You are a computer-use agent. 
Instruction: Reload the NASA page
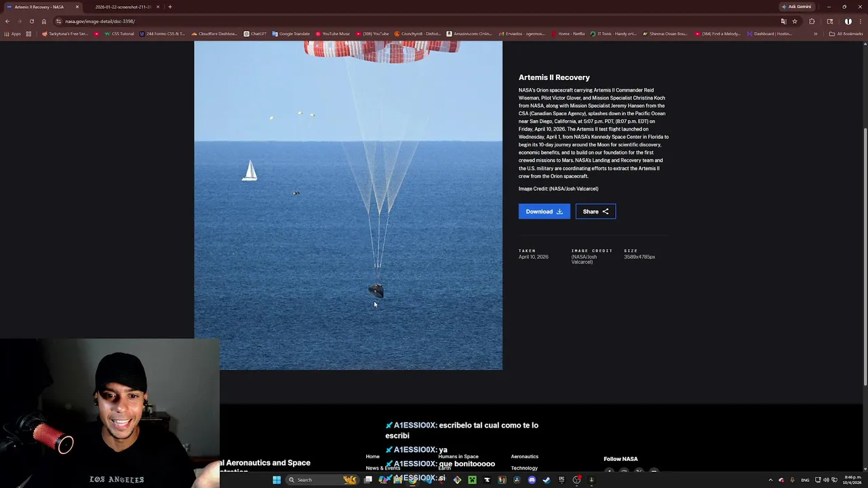click(x=32, y=21)
